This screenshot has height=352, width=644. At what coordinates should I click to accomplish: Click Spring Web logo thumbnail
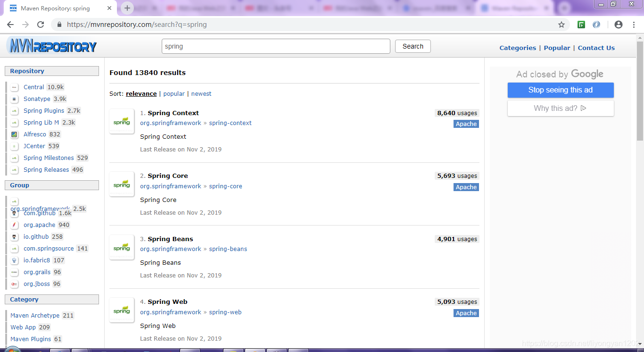pos(122,310)
